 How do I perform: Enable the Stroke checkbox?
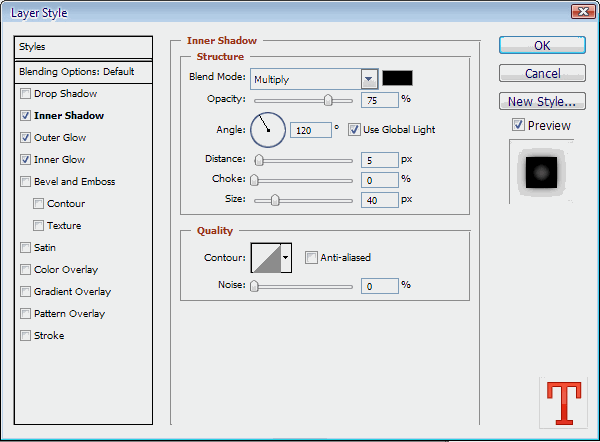pyautogui.click(x=25, y=336)
